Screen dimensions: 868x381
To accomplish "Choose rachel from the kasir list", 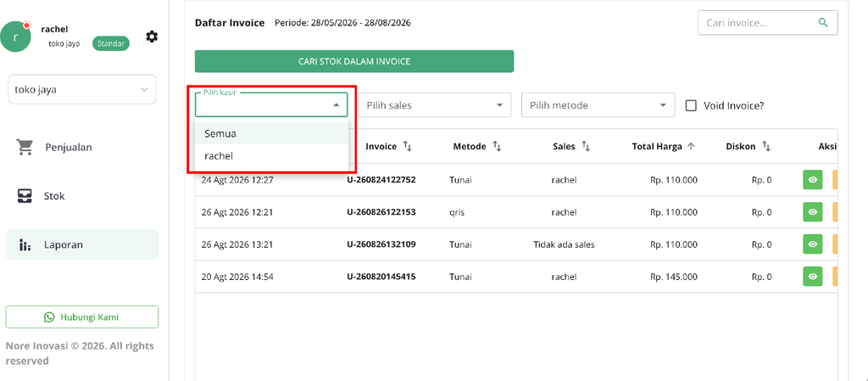I will point(271,156).
